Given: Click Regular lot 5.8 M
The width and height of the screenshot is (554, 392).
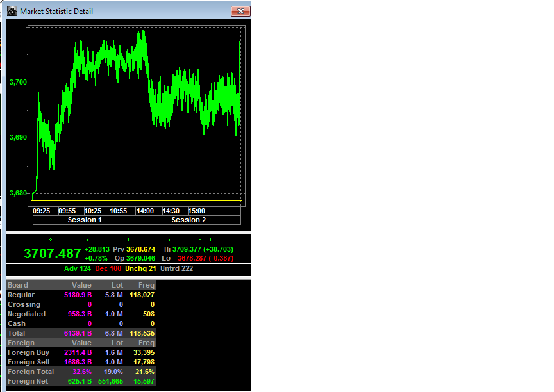Looking at the screenshot, I should (113, 295).
